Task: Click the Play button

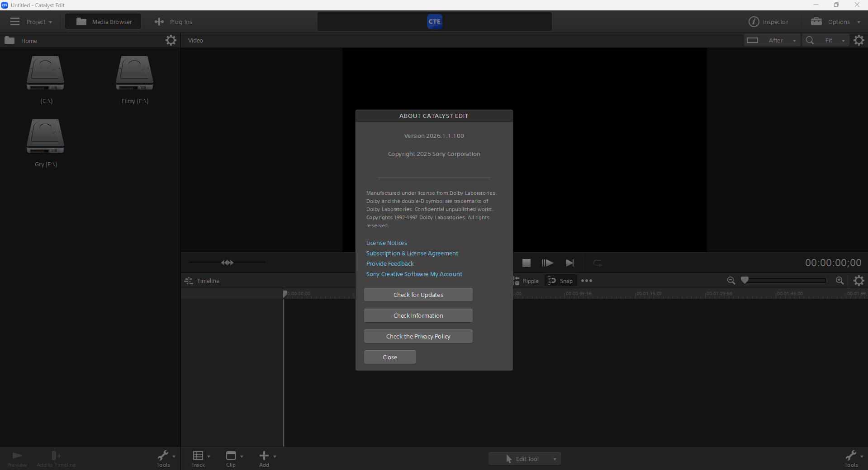Action: pyautogui.click(x=547, y=263)
